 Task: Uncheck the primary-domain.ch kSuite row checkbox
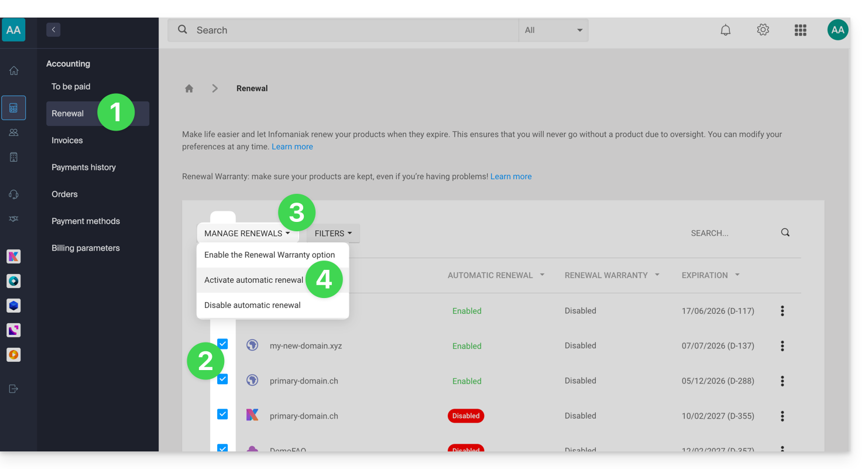coord(222,414)
